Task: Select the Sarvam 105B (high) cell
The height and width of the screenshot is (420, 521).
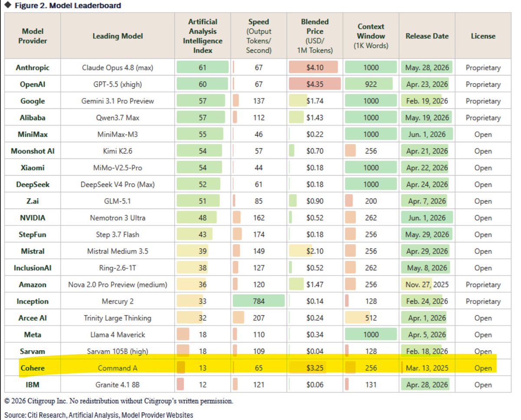Action: pyautogui.click(x=118, y=351)
